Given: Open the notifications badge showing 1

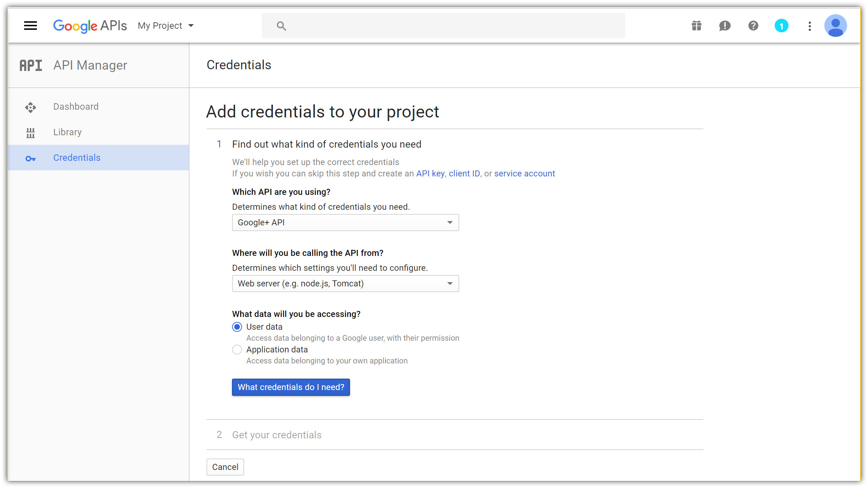Looking at the screenshot, I should tap(781, 26).
